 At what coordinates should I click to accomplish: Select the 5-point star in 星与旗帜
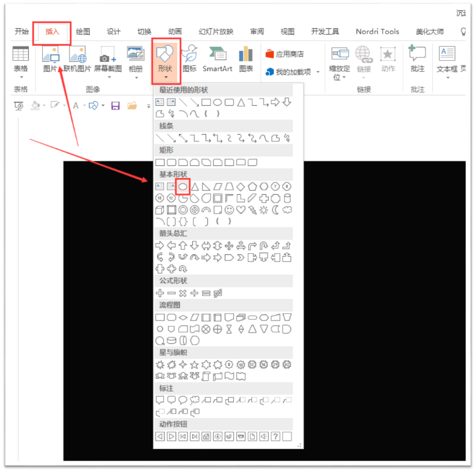194,364
